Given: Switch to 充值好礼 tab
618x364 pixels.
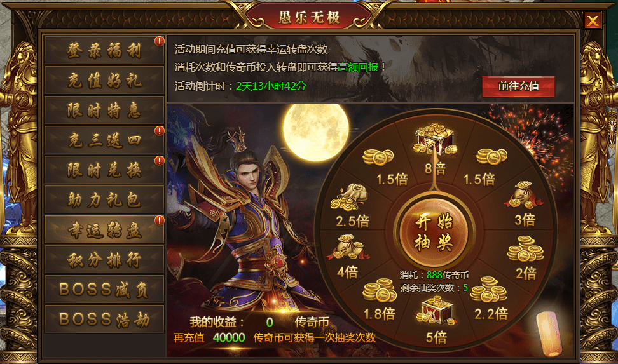Looking at the screenshot, I should 104,81.
